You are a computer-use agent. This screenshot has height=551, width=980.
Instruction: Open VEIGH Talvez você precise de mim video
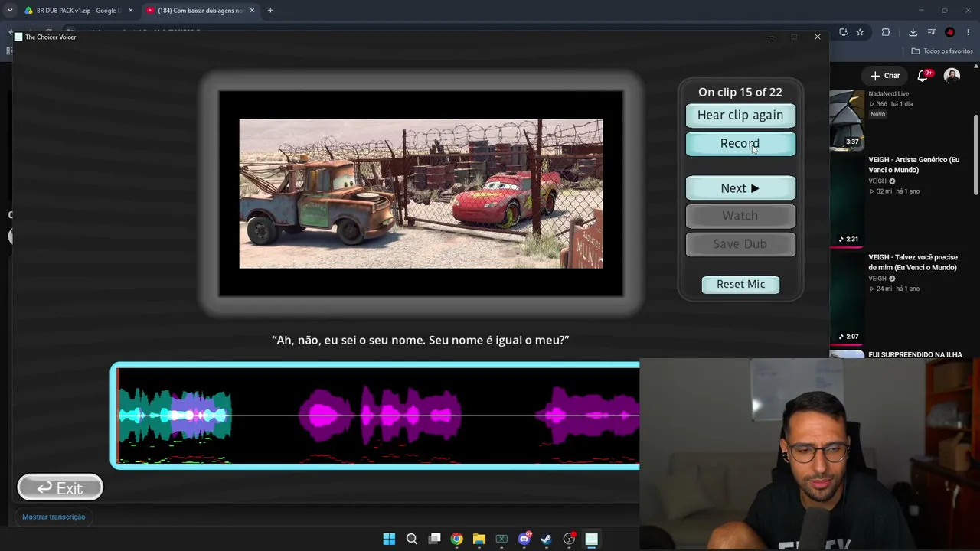pos(913,262)
